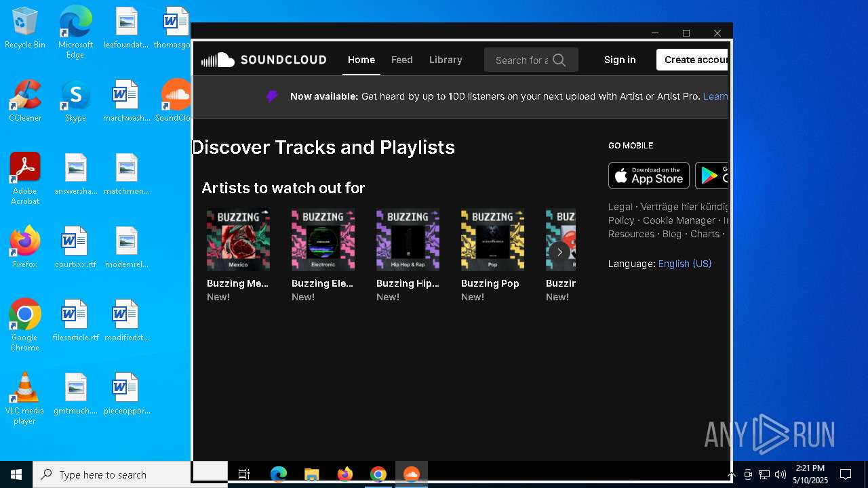Open File Explorer from the taskbar
This screenshot has height=488, width=868.
pyautogui.click(x=311, y=474)
